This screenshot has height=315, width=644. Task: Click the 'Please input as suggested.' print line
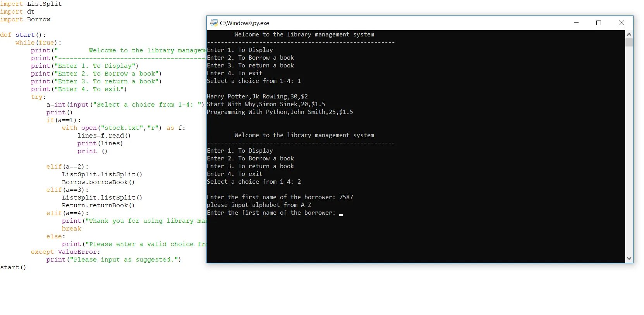[x=114, y=260]
